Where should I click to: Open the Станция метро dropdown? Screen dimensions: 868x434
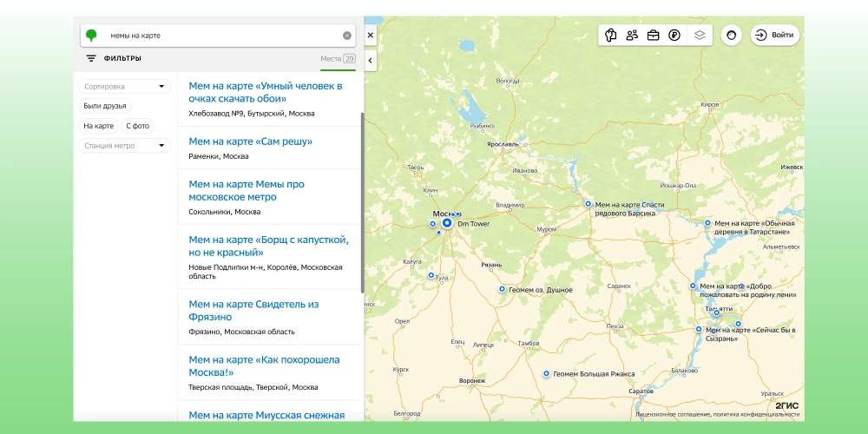124,146
